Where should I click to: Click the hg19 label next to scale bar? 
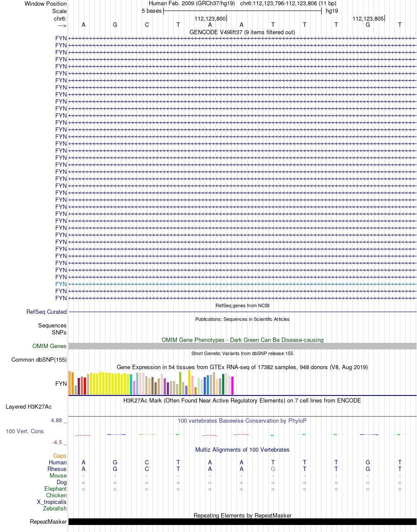[x=331, y=11]
